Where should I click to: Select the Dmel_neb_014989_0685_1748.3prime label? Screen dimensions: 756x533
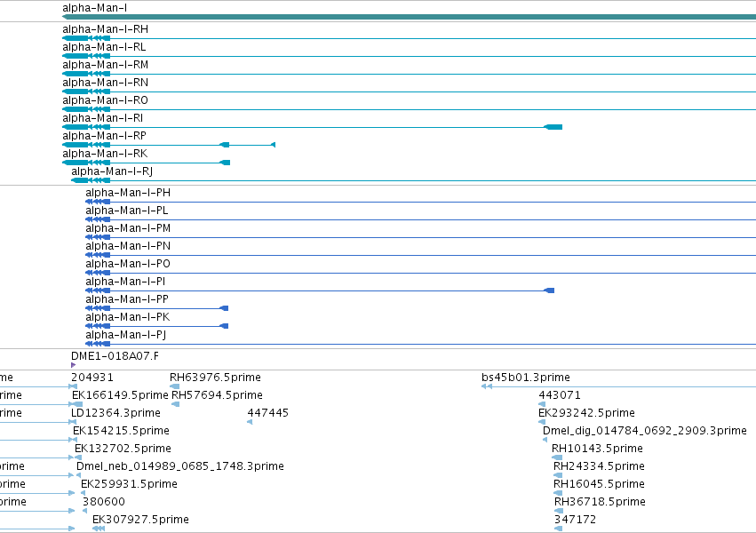point(180,467)
